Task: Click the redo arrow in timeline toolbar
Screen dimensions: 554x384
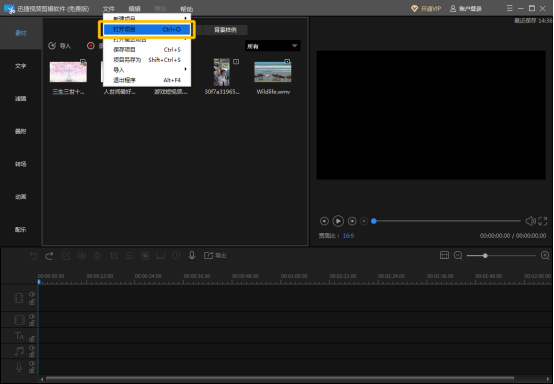Action: pos(49,256)
